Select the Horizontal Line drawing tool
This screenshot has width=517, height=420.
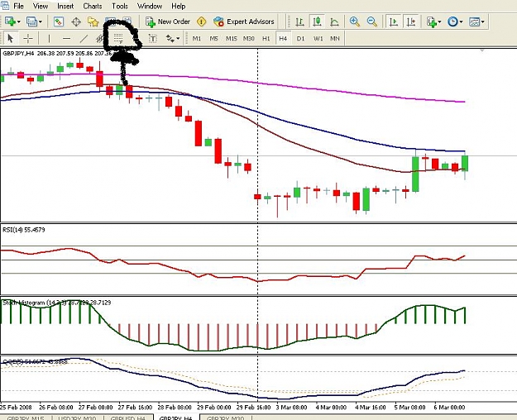point(67,39)
